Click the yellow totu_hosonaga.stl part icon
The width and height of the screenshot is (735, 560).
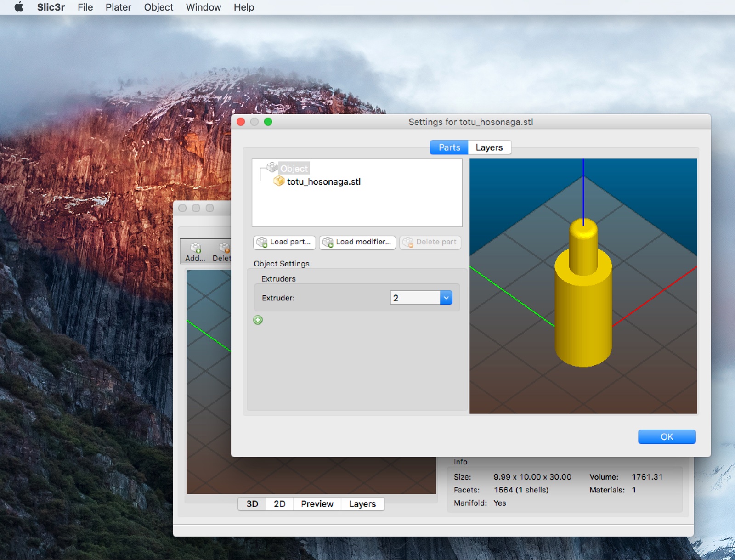tap(279, 181)
